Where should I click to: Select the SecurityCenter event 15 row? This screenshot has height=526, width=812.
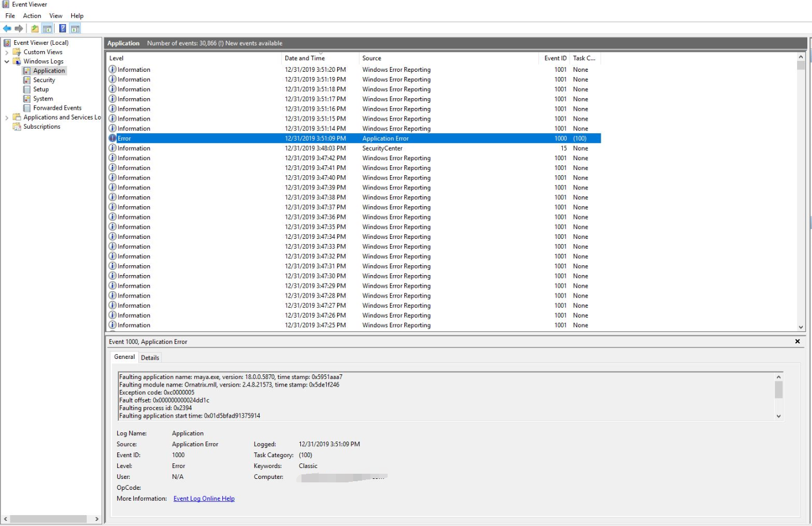click(382, 149)
